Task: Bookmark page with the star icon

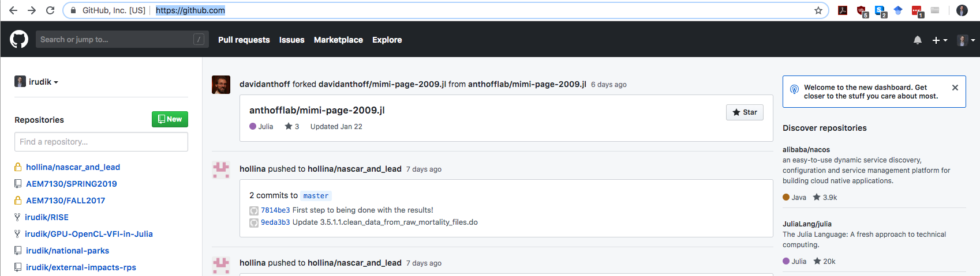Action: (x=818, y=10)
